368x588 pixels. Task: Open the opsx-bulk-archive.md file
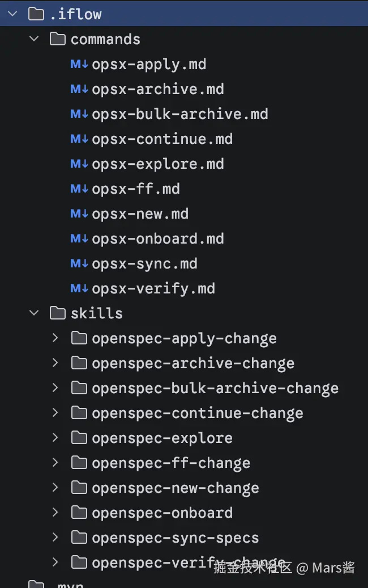[179, 114]
